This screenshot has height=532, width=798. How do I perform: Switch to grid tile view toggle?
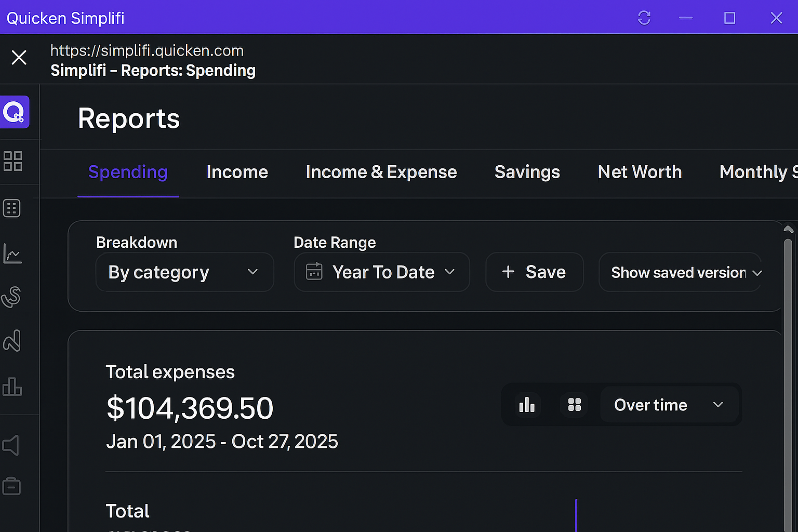(574, 405)
